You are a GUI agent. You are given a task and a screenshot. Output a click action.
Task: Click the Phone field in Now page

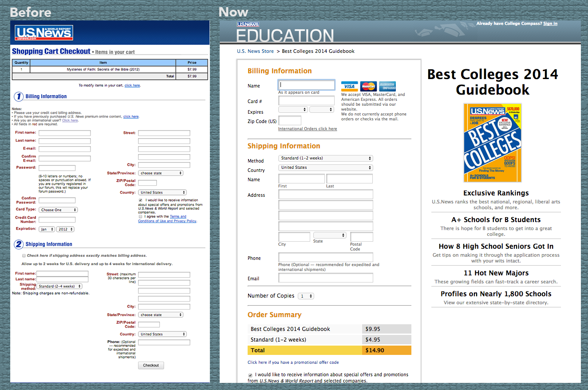(326, 257)
